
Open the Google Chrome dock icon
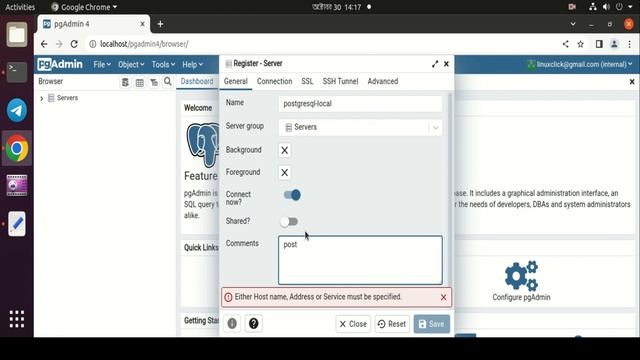(17, 148)
